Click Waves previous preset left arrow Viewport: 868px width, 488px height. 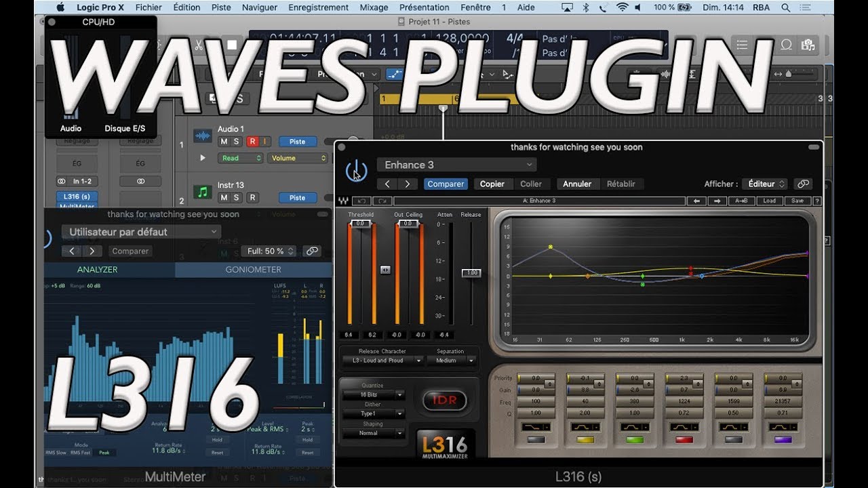coord(696,201)
